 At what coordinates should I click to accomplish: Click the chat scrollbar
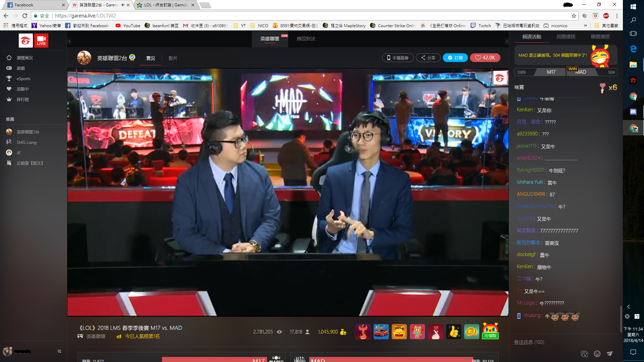coord(621,318)
